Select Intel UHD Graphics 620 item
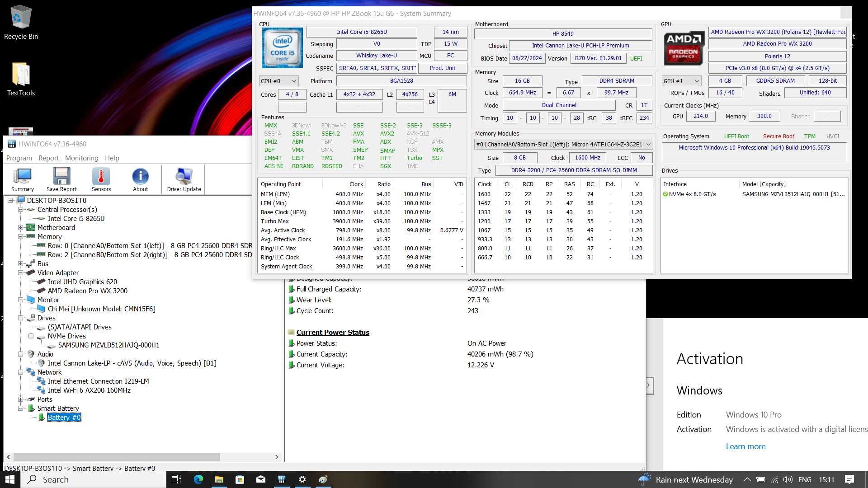The image size is (868, 488). click(x=82, y=282)
